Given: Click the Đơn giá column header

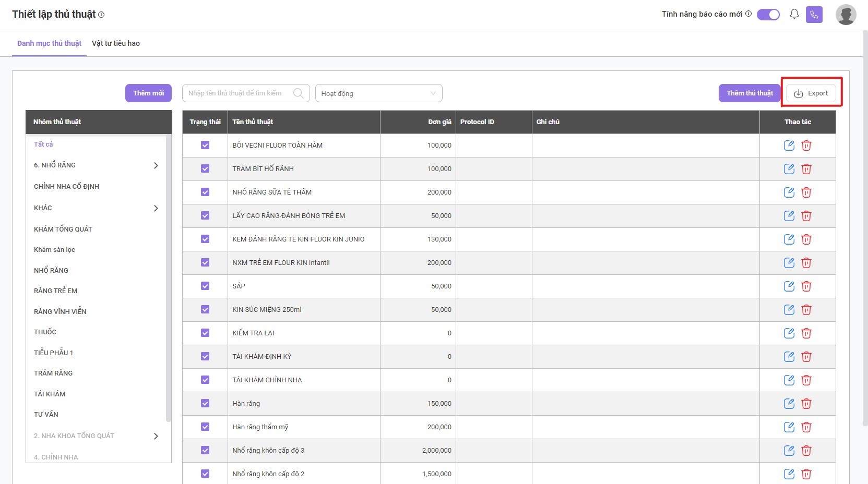Looking at the screenshot, I should coord(418,122).
